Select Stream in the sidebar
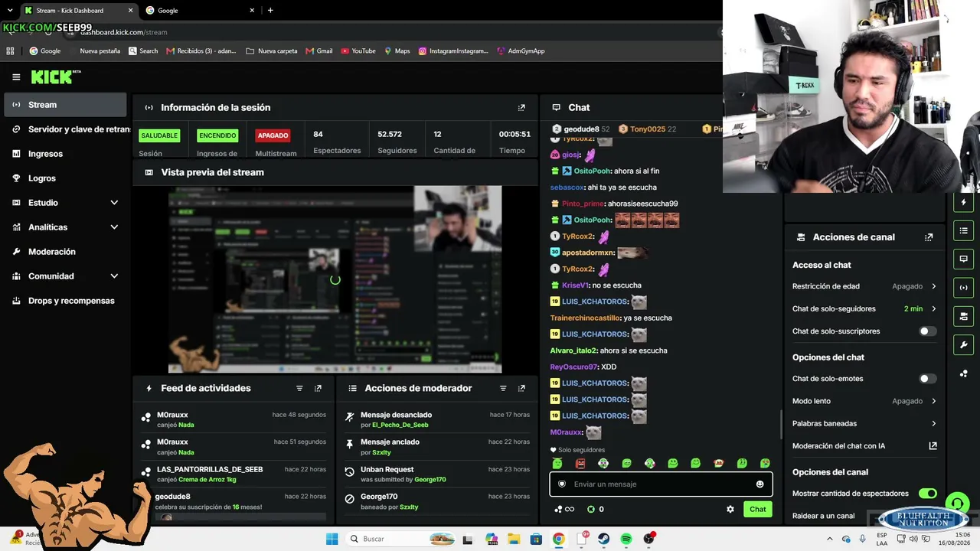Screen dimensions: 980x551 tap(65, 105)
